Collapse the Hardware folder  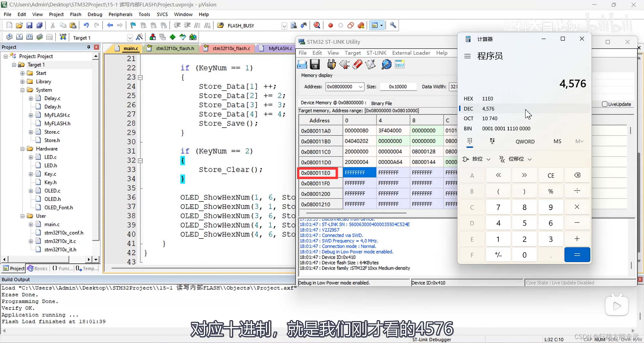[22, 149]
